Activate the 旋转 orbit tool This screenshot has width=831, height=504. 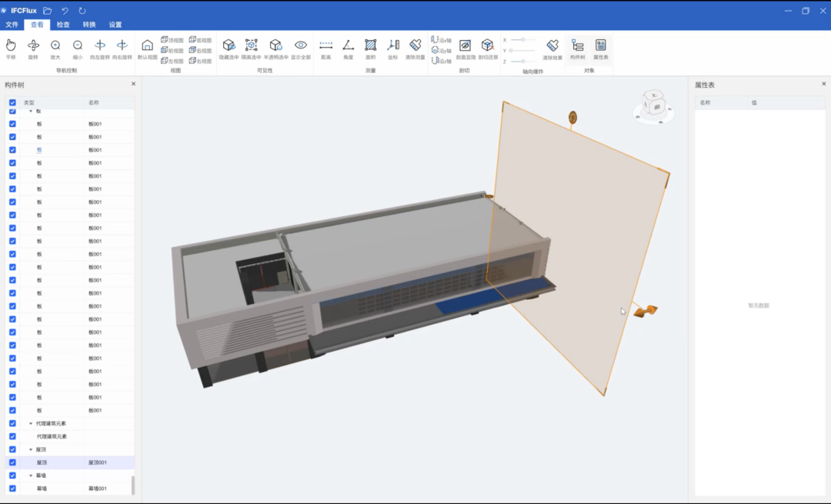coord(33,48)
